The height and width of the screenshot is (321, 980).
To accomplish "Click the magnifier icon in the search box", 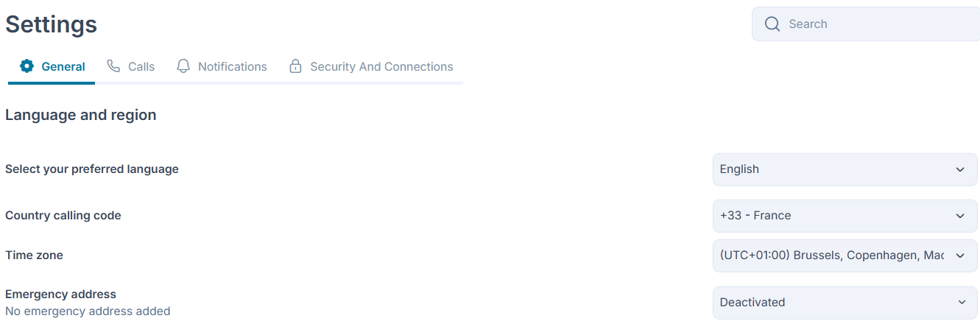I will pos(772,24).
